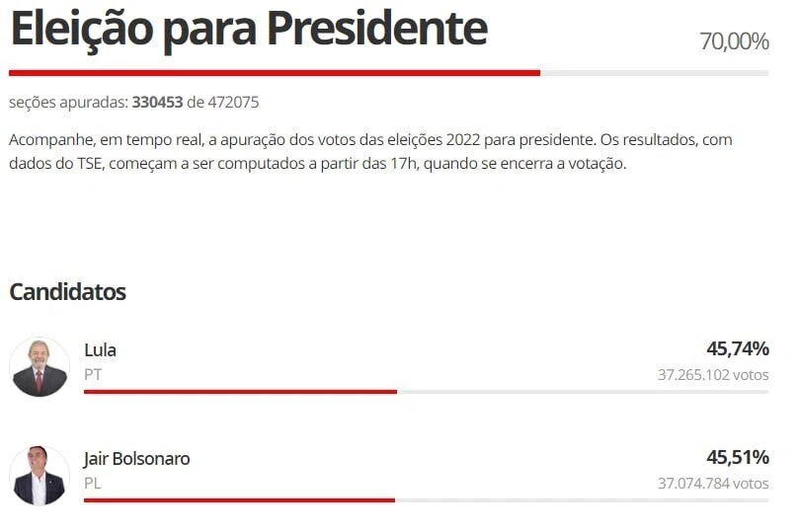Click the paragraph about TSE vote counting

tap(370, 152)
